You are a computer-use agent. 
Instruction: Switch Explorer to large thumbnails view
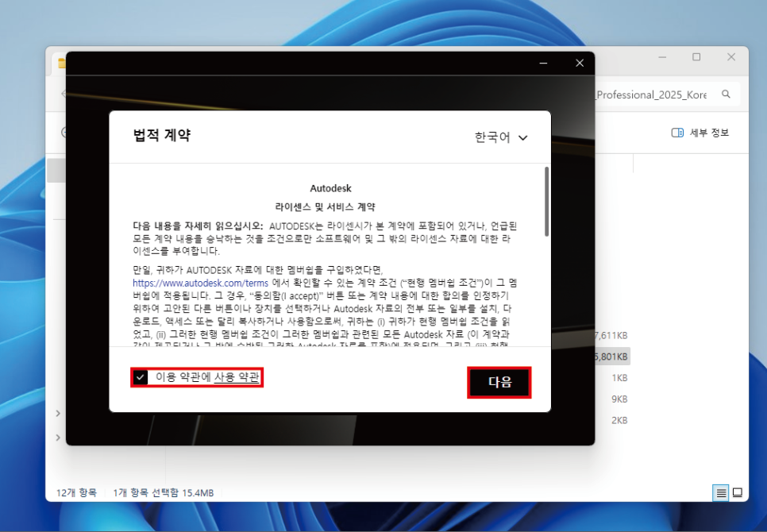tap(737, 493)
